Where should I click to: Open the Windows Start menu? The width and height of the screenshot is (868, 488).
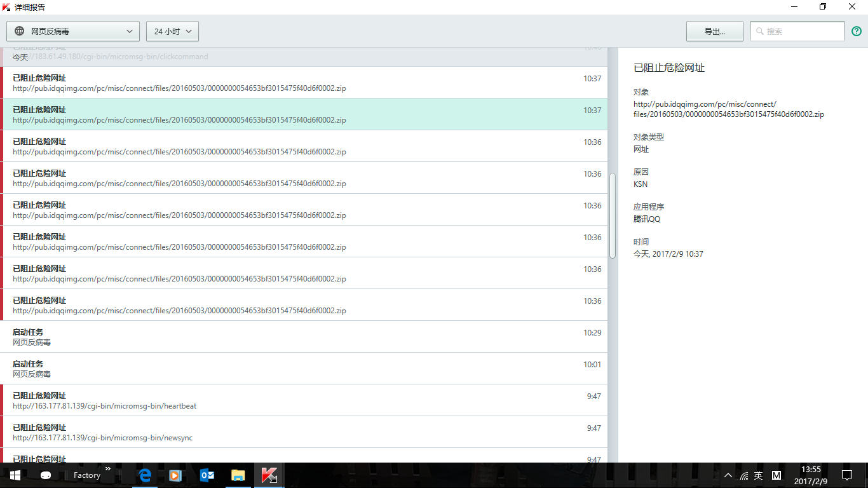(15, 475)
